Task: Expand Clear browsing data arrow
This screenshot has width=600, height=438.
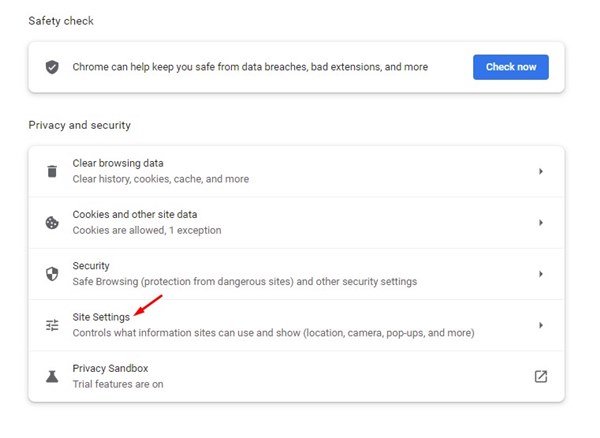Action: click(x=541, y=171)
